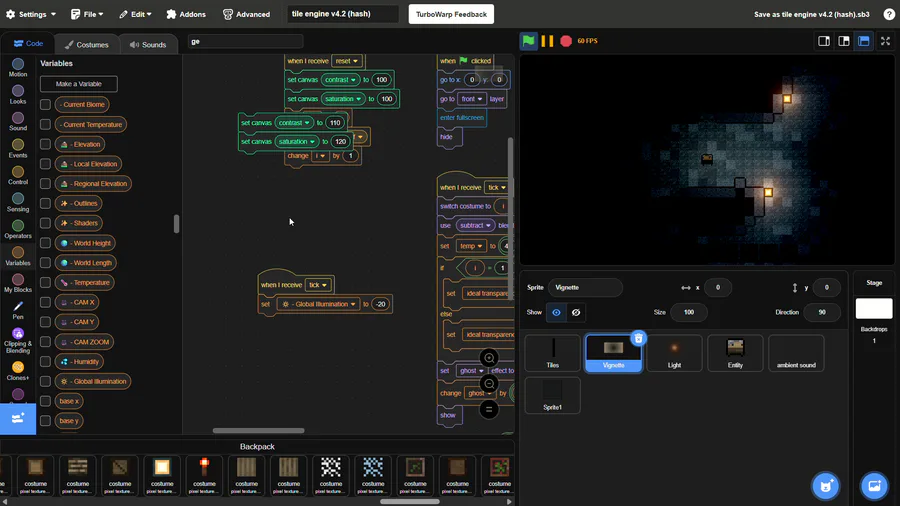The image size is (900, 506).
Task: Open the Control blocks category
Action: [x=18, y=175]
